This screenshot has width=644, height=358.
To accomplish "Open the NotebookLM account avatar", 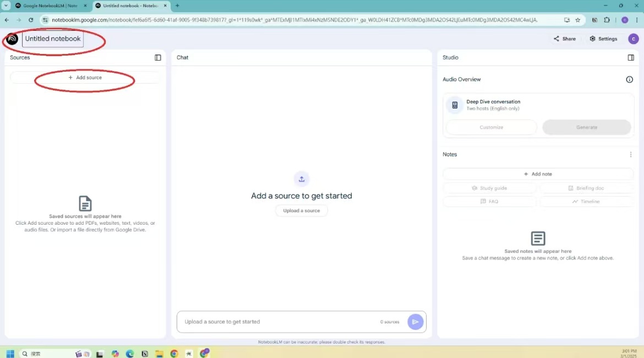I will pos(633,39).
